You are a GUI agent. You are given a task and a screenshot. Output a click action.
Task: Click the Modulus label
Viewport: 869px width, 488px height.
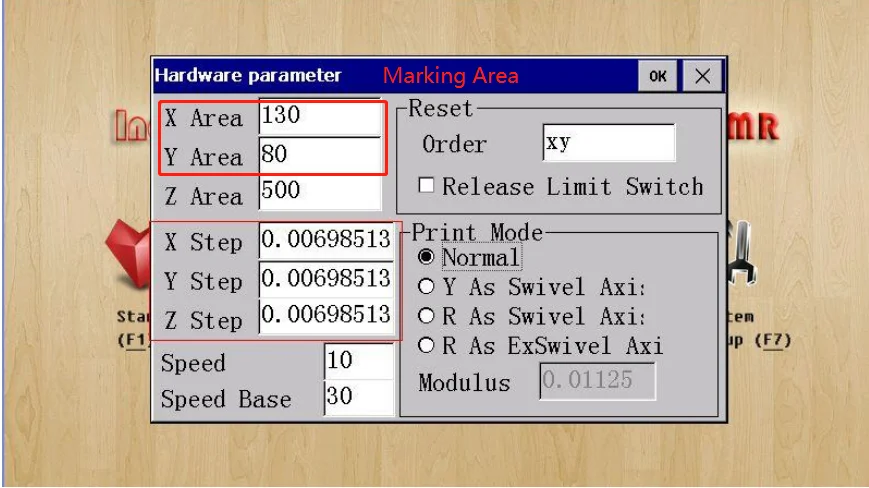click(464, 383)
